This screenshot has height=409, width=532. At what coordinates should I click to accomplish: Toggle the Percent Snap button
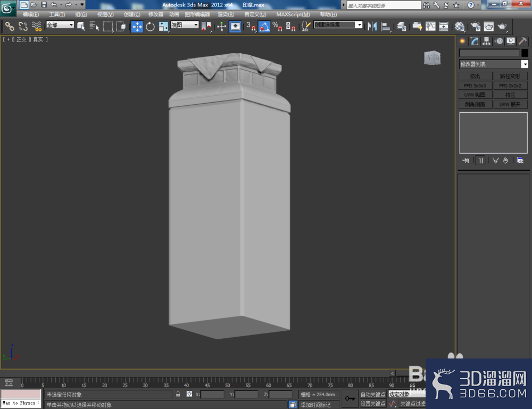pyautogui.click(x=278, y=27)
